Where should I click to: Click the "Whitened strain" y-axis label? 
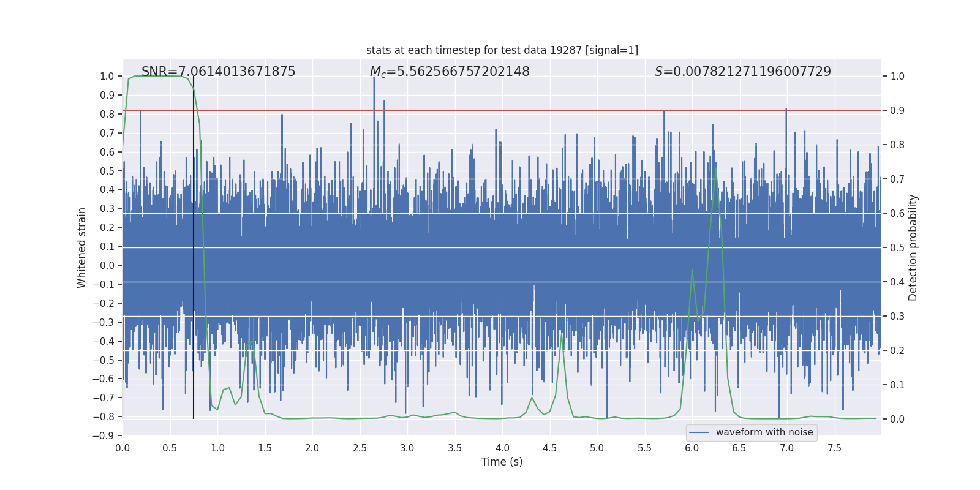coord(82,247)
